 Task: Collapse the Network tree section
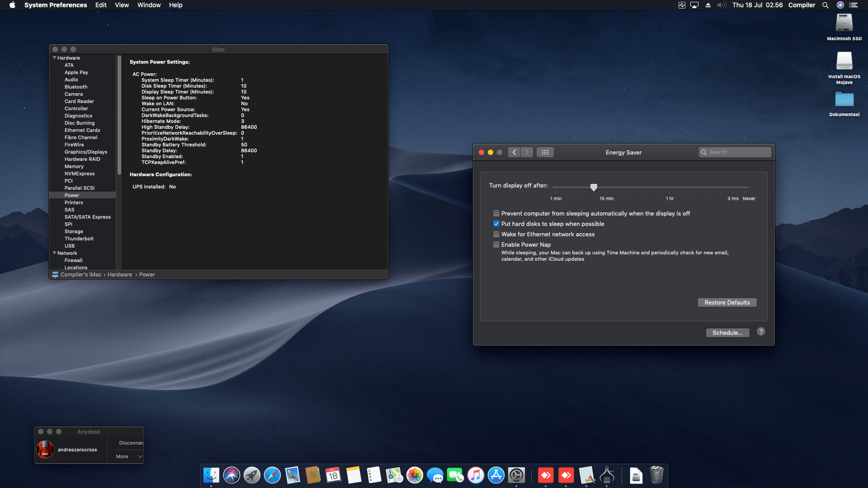coord(54,253)
